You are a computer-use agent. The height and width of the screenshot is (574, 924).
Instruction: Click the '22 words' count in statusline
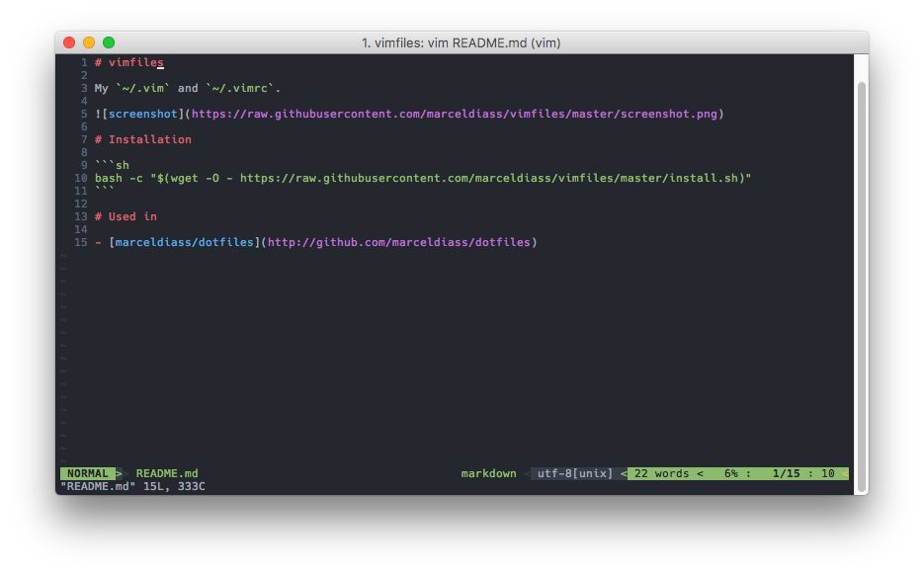[x=662, y=474]
